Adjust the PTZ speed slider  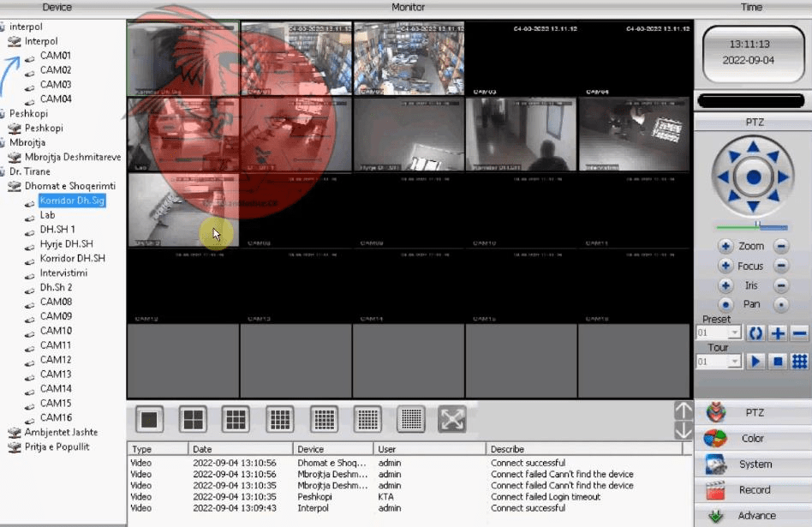coord(758,227)
